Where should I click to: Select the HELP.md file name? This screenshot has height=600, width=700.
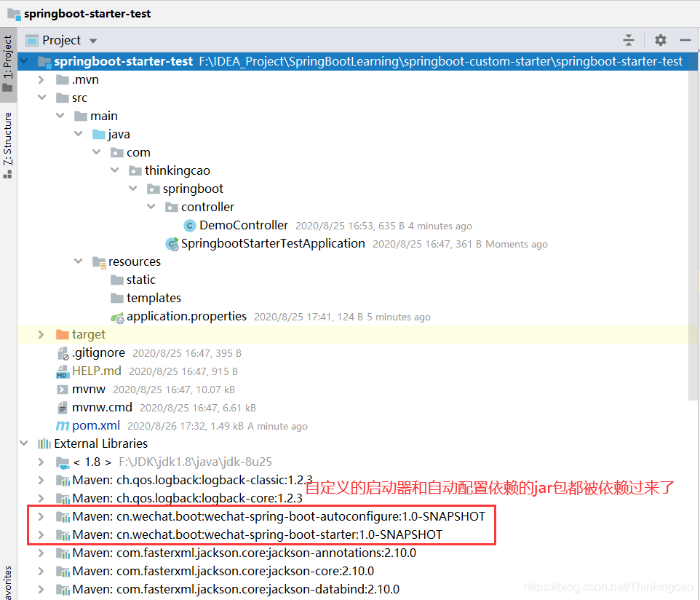click(x=97, y=371)
